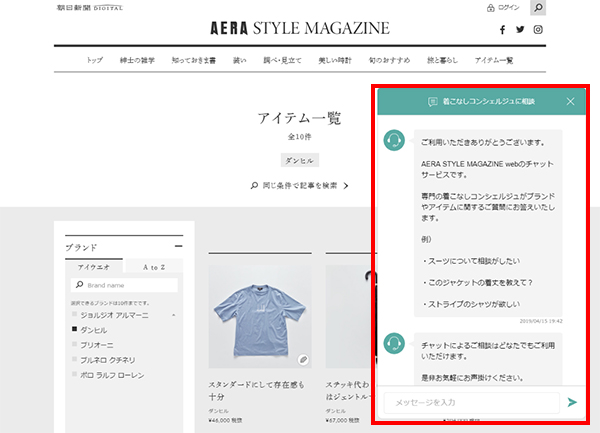This screenshot has height=433, width=600.
Task: Click the clip icon on T-shirt image
Action: pyautogui.click(x=303, y=360)
